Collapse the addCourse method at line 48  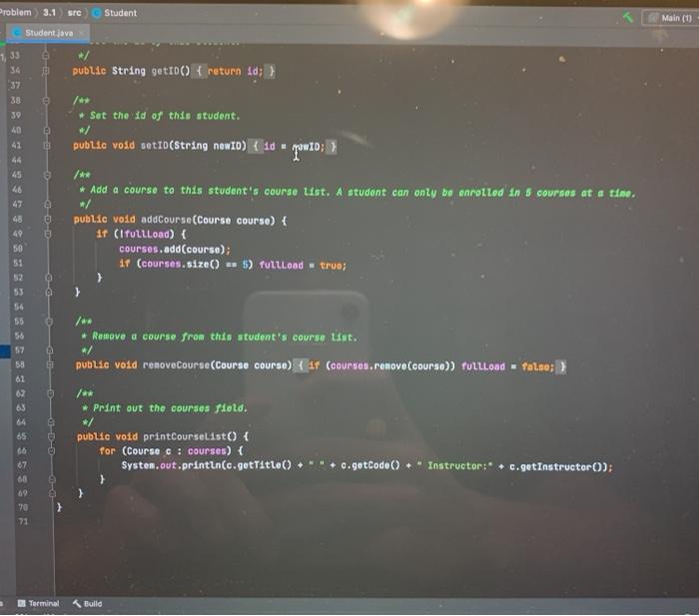pyautogui.click(x=48, y=219)
